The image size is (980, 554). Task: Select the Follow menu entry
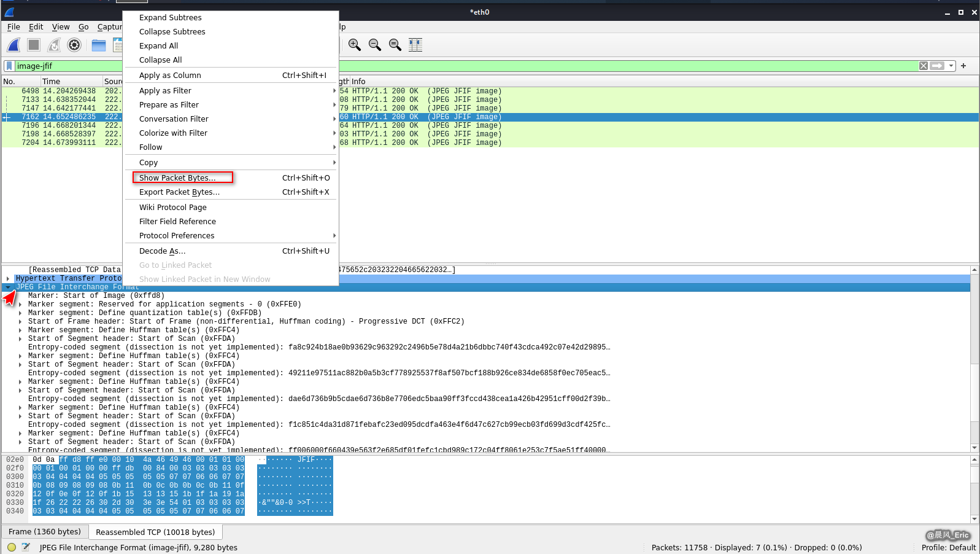[231, 147]
